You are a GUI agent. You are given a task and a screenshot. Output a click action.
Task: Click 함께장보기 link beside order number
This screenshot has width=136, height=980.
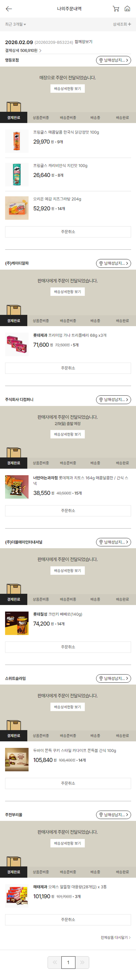pyautogui.click(x=83, y=42)
